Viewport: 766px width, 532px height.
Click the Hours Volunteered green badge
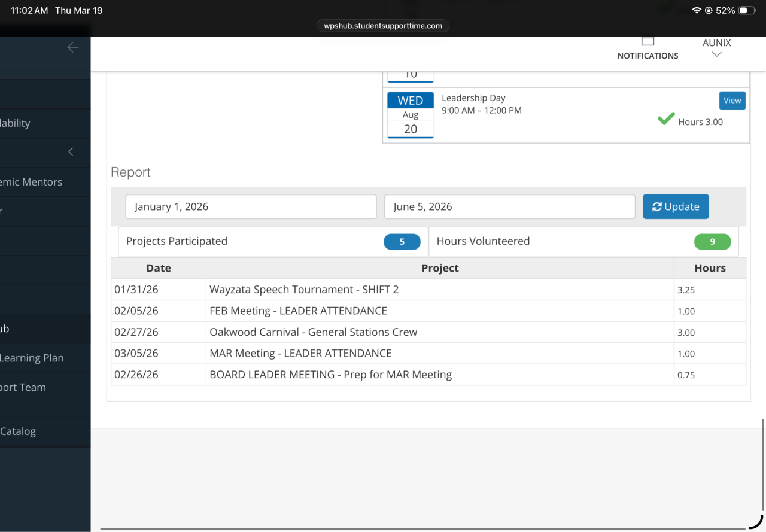(712, 242)
